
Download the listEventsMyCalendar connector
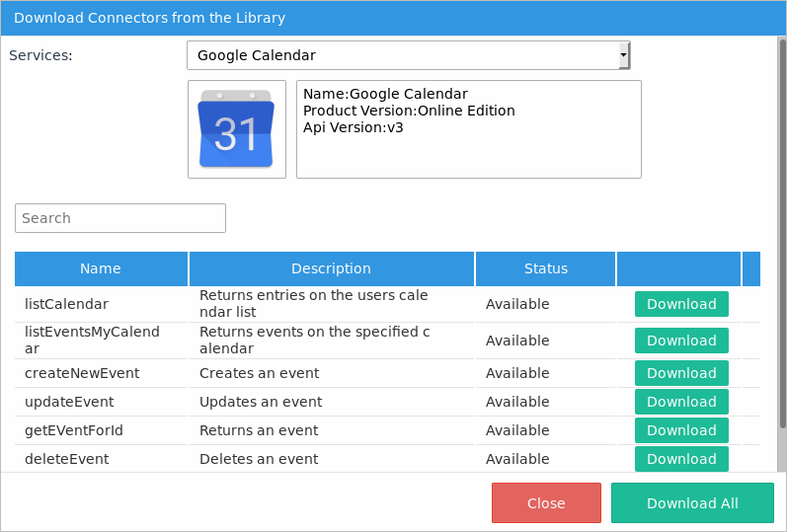pos(681,341)
